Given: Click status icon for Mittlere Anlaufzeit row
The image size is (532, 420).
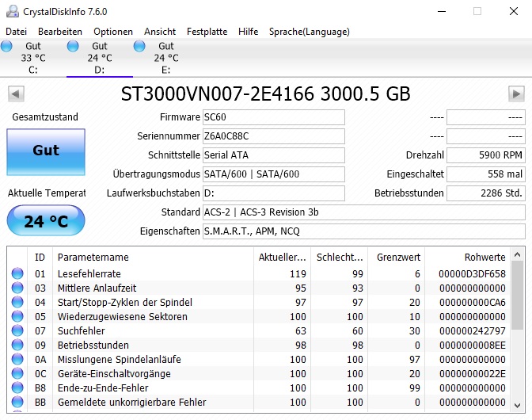Looking at the screenshot, I should tap(17, 288).
